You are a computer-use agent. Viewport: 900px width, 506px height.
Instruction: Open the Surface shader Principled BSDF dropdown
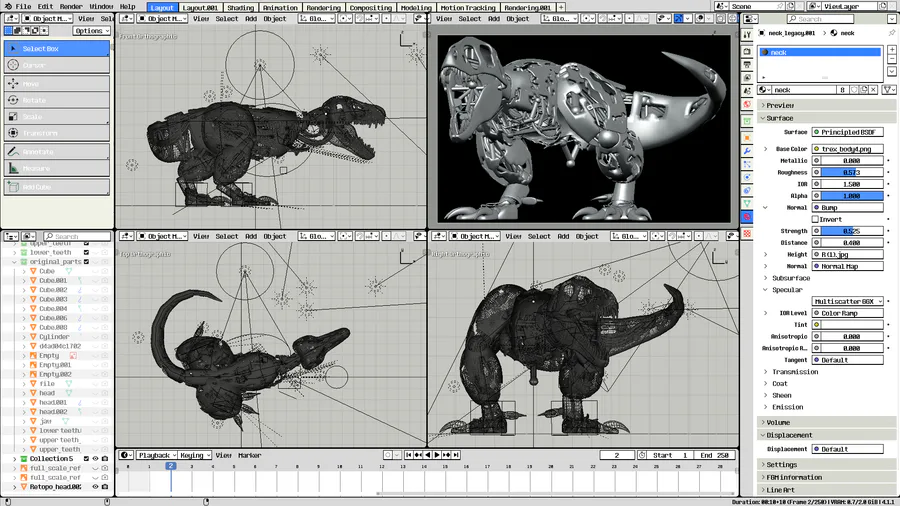pos(847,132)
